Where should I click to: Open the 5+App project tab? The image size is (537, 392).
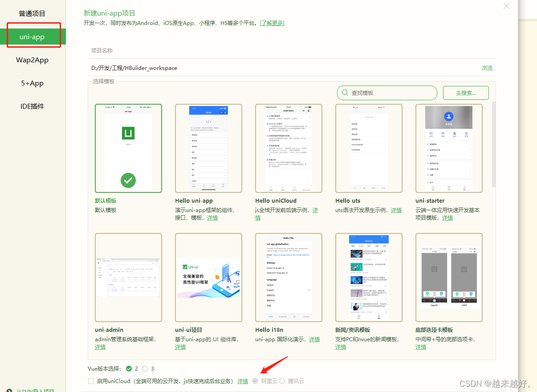pos(32,83)
